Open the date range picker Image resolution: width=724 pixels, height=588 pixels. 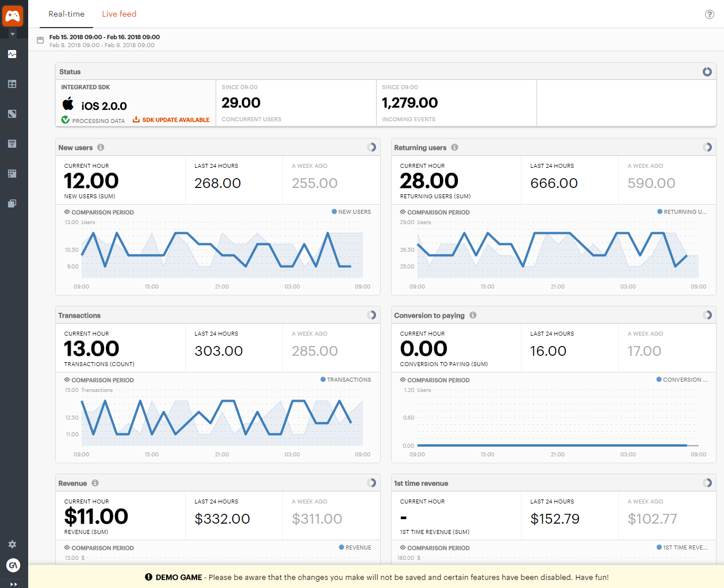point(40,40)
